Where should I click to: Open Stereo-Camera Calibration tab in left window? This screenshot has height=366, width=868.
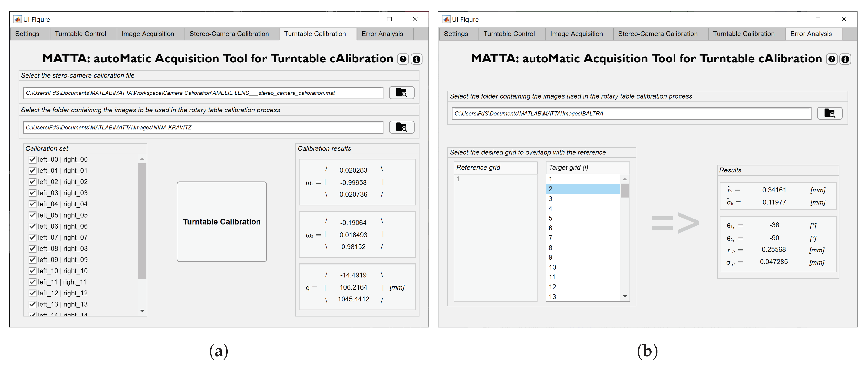click(229, 34)
